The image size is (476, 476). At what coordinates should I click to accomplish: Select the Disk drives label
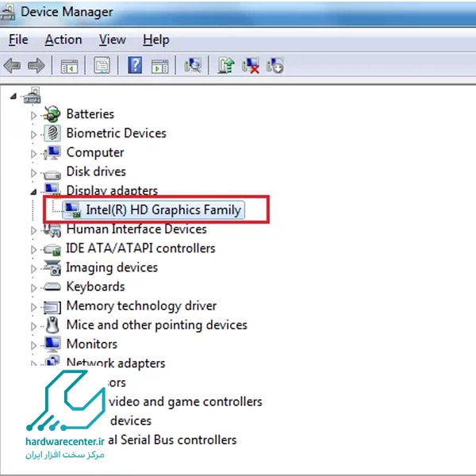(96, 171)
